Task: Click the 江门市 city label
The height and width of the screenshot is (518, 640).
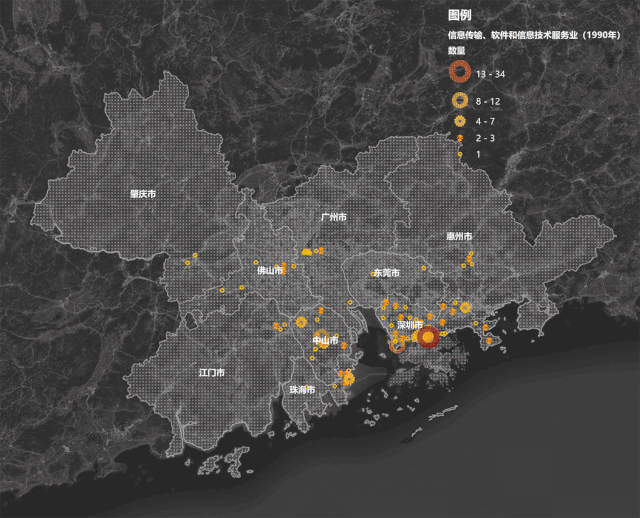Action: pos(211,372)
